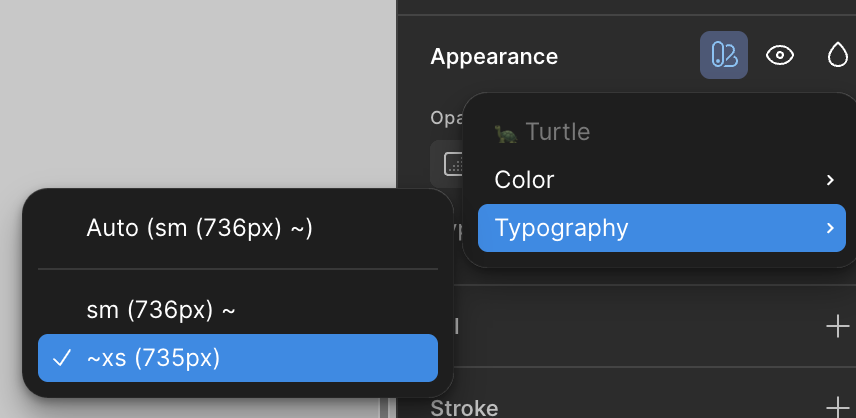Click the Appearance section title
Image resolution: width=856 pixels, height=418 pixels.
pos(494,57)
